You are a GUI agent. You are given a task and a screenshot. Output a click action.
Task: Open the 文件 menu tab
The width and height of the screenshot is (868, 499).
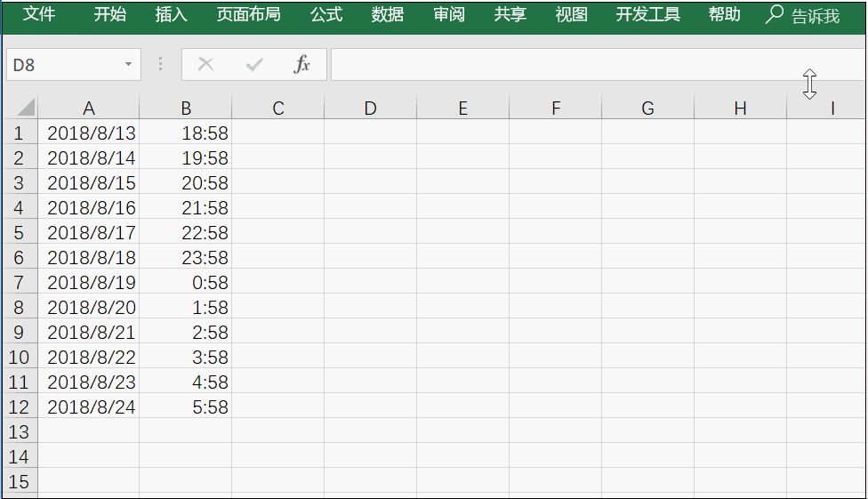click(x=39, y=14)
